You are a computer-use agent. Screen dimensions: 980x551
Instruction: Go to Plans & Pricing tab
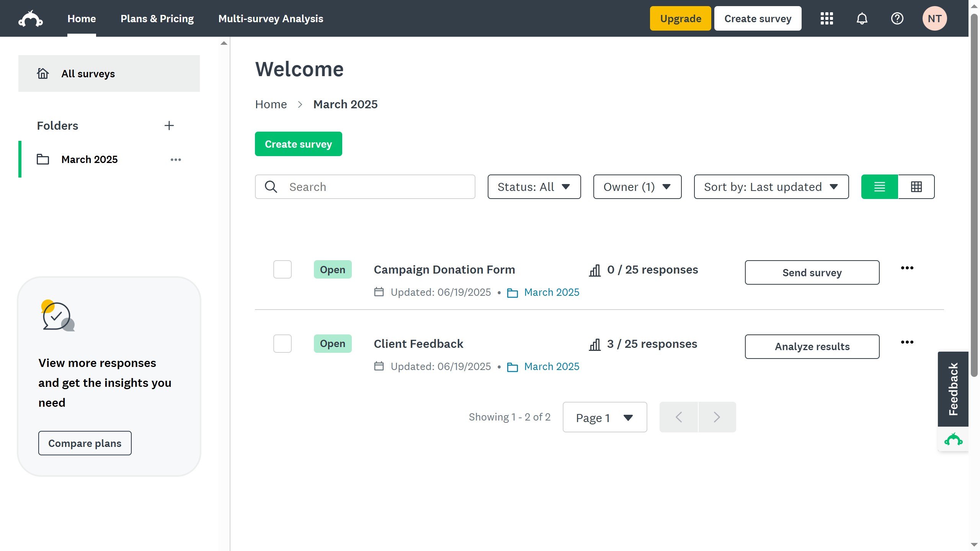157,19
